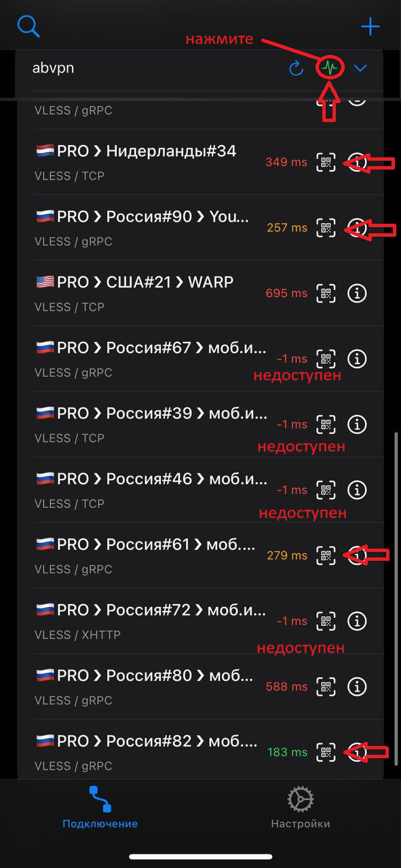Switch to the Настройки tab
The height and width of the screenshot is (868, 401).
301,808
